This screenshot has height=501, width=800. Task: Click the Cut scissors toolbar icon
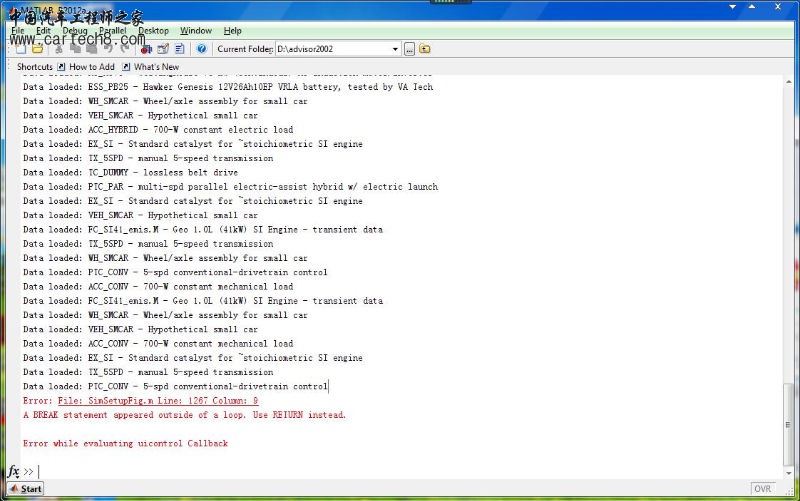point(59,49)
